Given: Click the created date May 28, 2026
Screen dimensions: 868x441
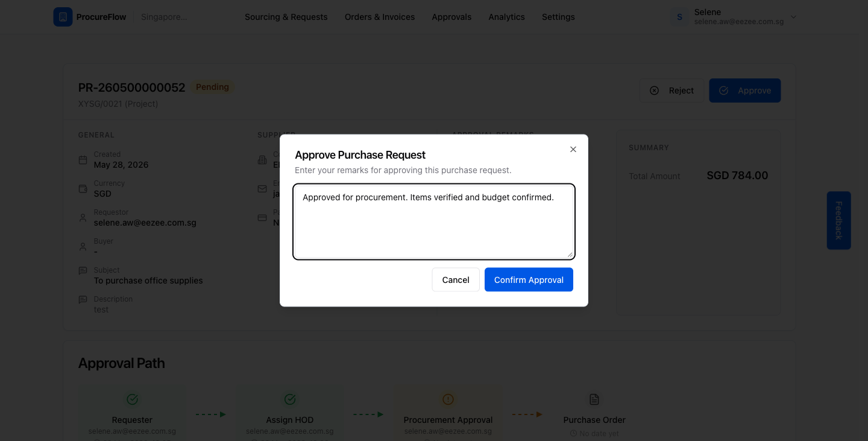Looking at the screenshot, I should click(121, 165).
